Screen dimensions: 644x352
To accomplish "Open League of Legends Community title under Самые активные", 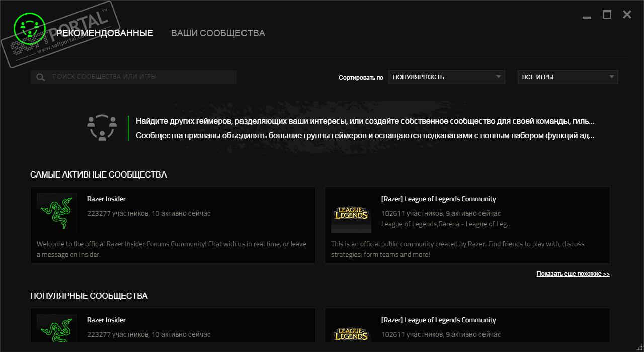I will pos(439,199).
